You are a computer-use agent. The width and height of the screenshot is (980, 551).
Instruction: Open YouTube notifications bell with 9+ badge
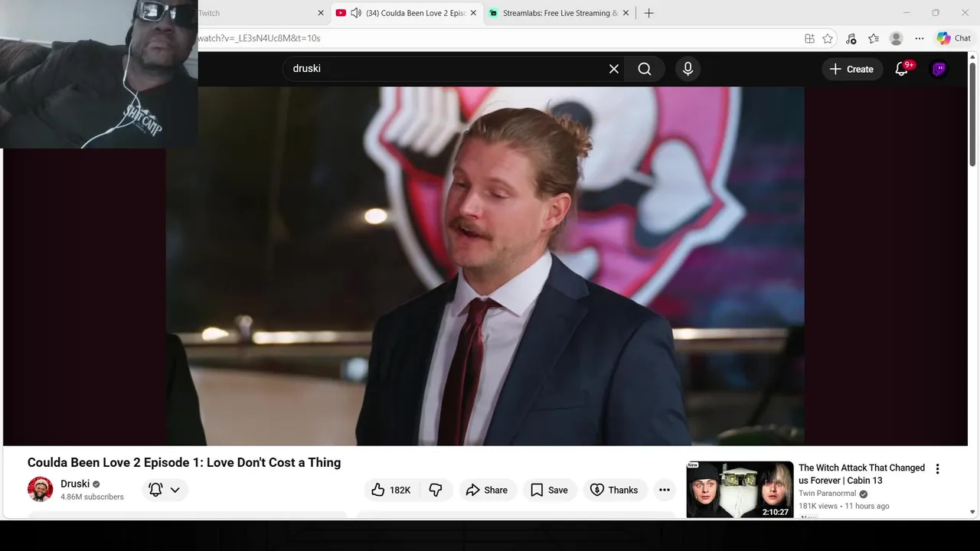[902, 69]
